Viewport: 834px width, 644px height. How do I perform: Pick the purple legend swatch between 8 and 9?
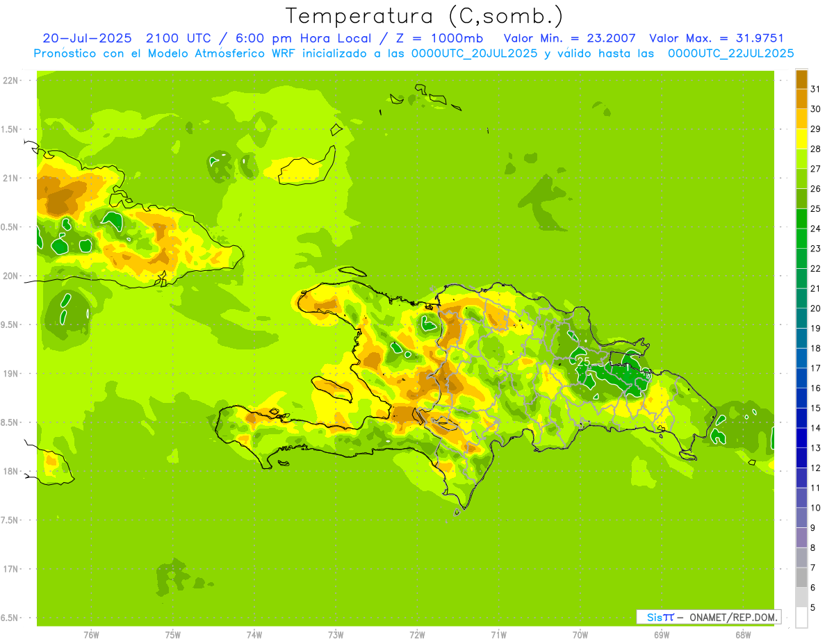pos(801,538)
